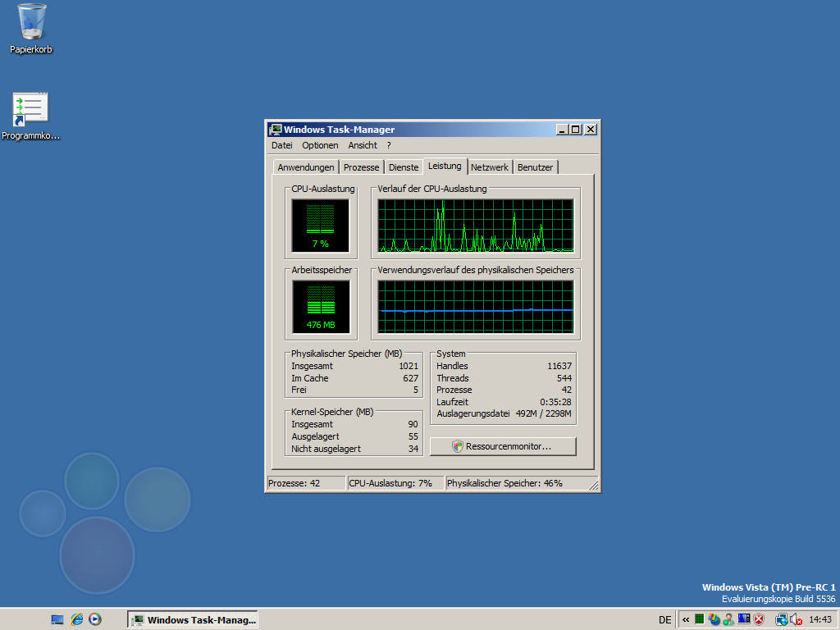Click the physical memory Insgesamt value 1021
This screenshot has width=840, height=630.
click(409, 366)
